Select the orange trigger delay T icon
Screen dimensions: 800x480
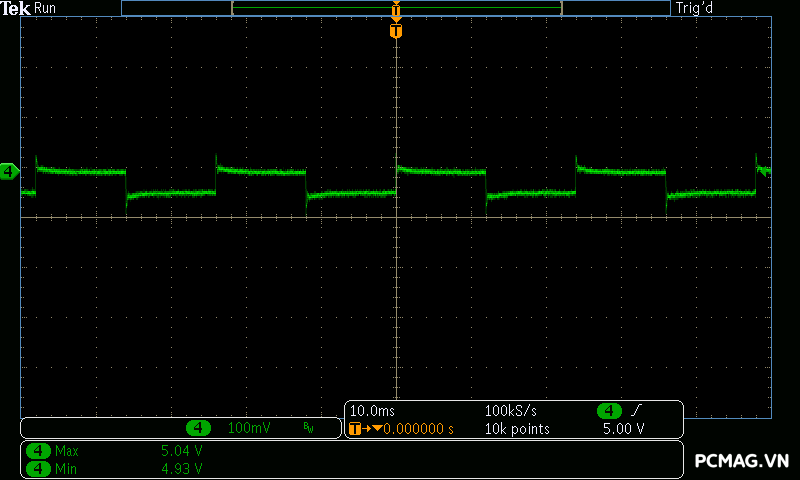point(354,429)
